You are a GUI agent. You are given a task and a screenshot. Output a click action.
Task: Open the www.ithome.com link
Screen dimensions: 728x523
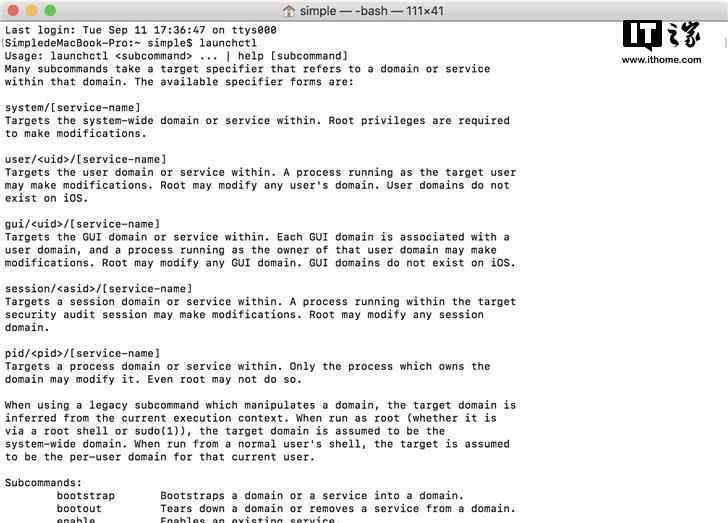click(662, 60)
